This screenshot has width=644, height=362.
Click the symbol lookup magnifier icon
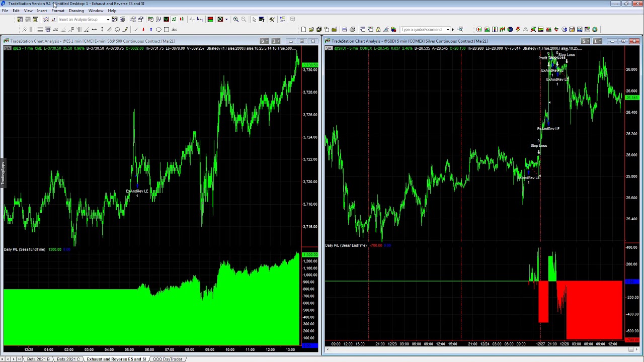(x=460, y=29)
